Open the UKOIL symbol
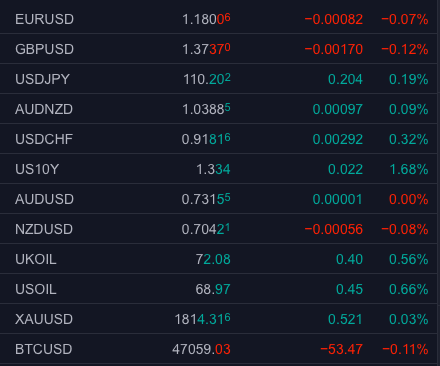The height and width of the screenshot is (366, 440). point(36,259)
